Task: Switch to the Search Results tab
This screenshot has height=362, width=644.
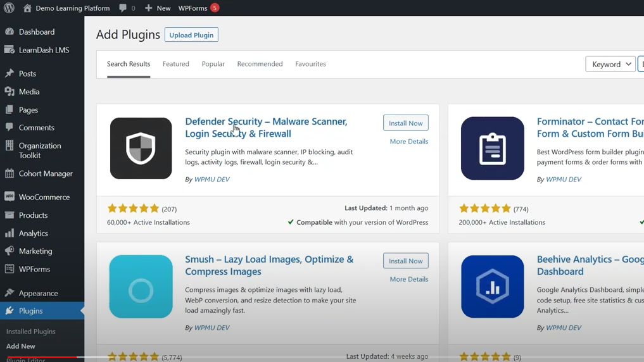Action: point(129,64)
